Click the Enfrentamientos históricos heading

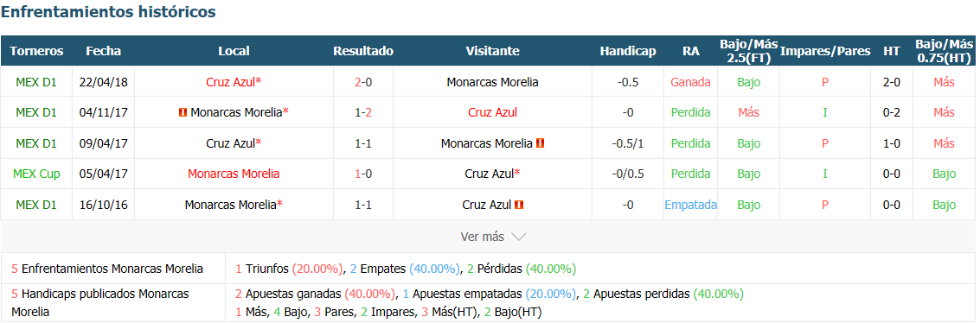click(x=109, y=12)
